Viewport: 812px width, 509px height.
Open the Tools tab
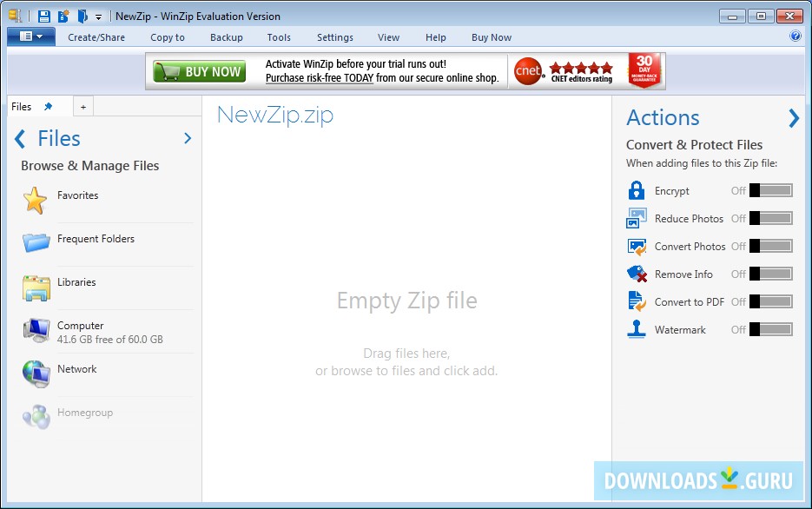(x=279, y=37)
